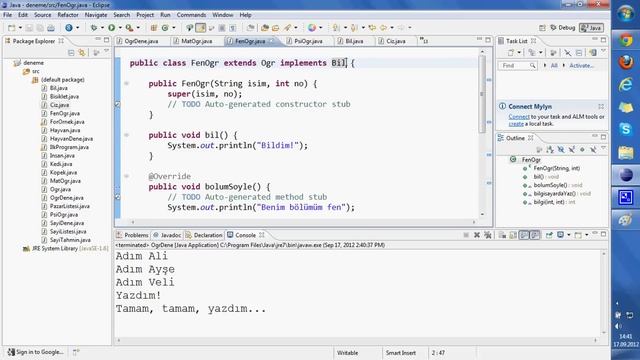
Task: Open the New file dropdown arrow
Action: click(20, 28)
